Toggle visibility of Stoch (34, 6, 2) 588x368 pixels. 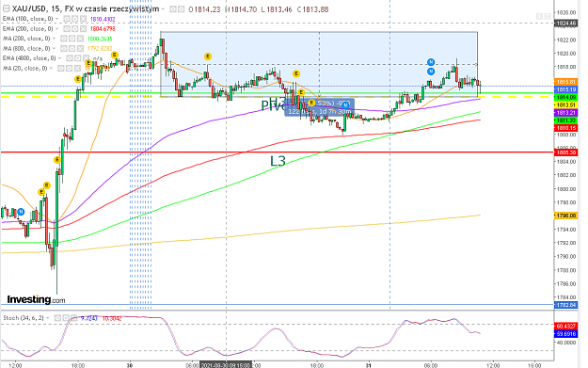(x=57, y=318)
